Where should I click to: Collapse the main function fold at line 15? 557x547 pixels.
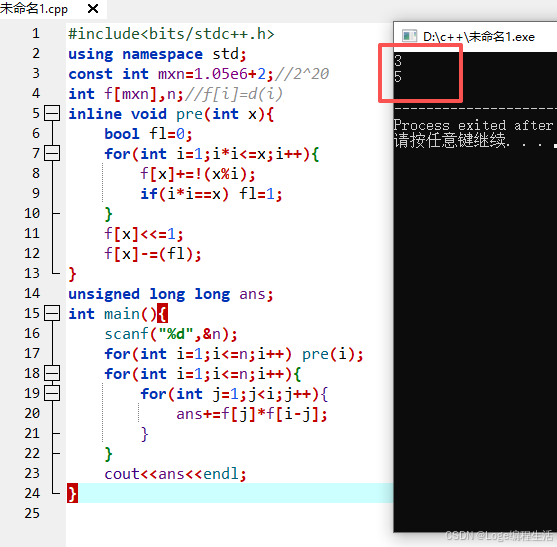pos(52,313)
